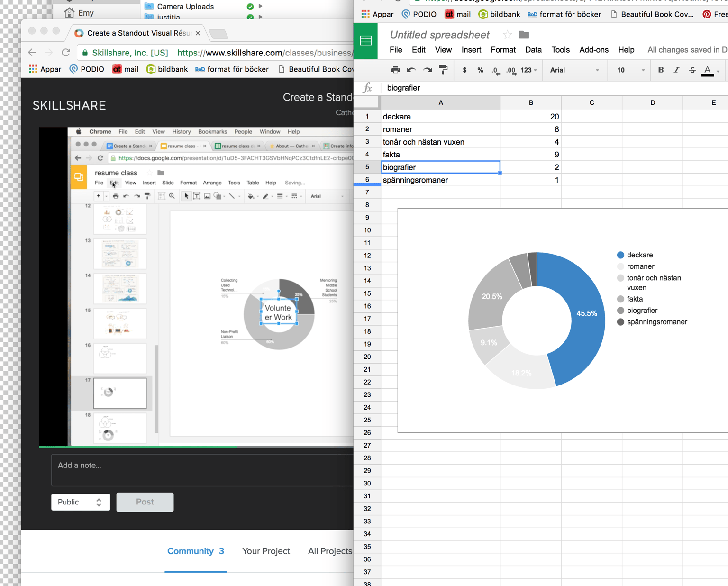728x586 pixels.
Task: Apply currency format with dollar icon
Action: [464, 70]
